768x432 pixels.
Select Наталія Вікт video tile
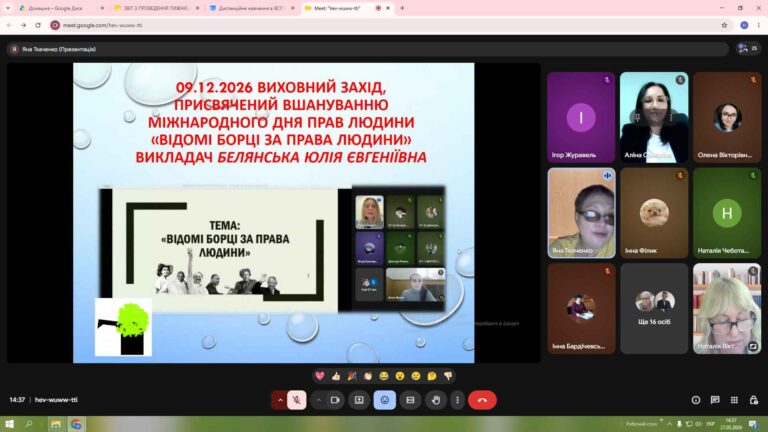pos(727,309)
